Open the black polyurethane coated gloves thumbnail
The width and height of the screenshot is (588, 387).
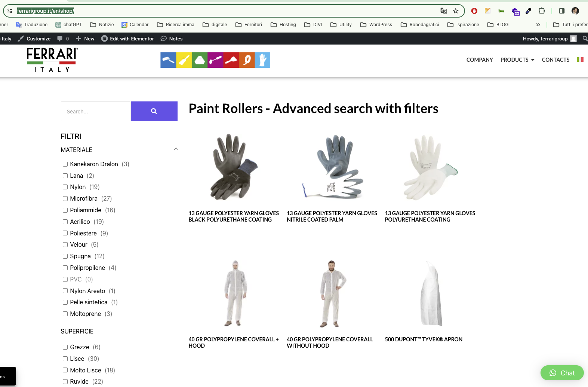point(234,167)
